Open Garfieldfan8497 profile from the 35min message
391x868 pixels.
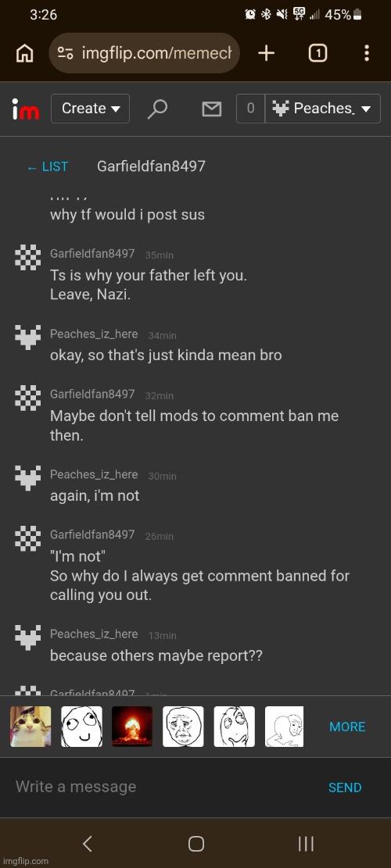92,254
